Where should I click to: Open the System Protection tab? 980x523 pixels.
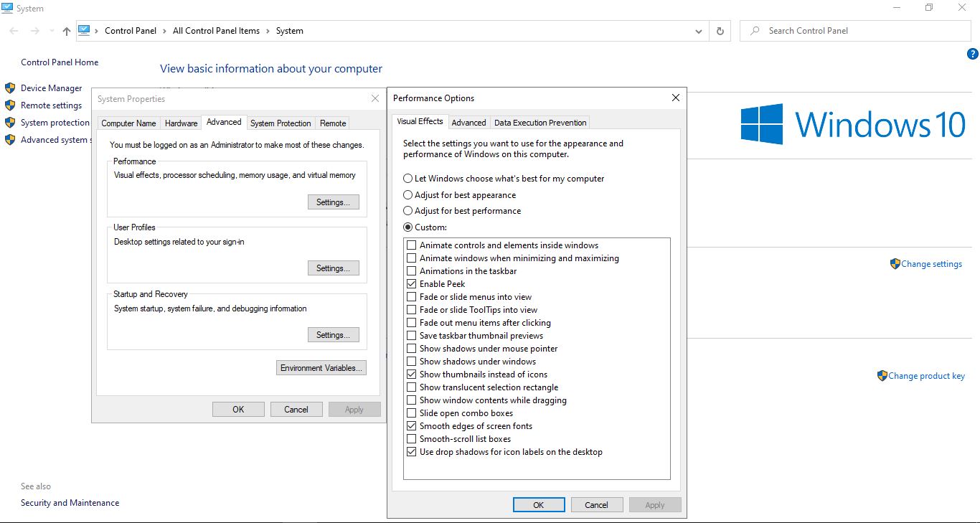point(281,123)
